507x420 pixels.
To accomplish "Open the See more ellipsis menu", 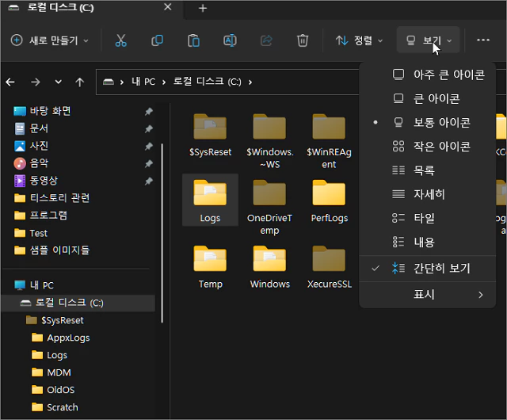I will pos(483,40).
